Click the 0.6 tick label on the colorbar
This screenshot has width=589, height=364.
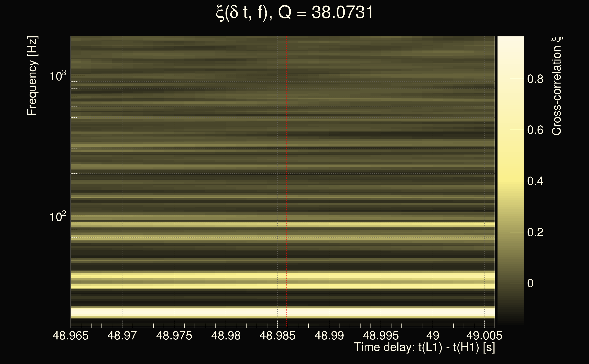[x=535, y=130]
